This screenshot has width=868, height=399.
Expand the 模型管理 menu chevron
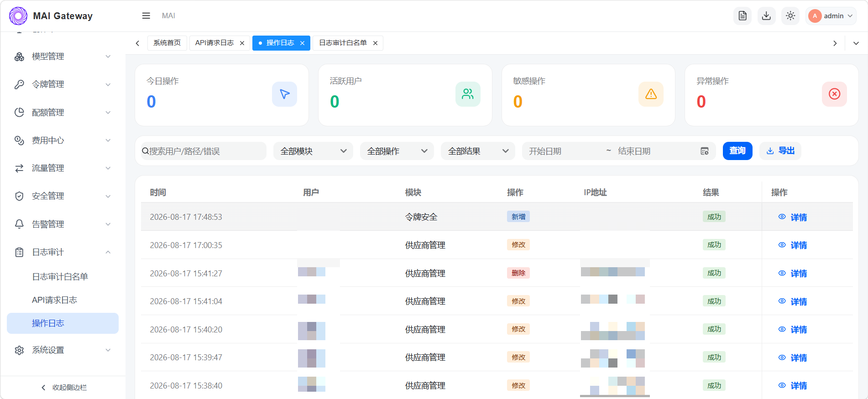pos(108,57)
